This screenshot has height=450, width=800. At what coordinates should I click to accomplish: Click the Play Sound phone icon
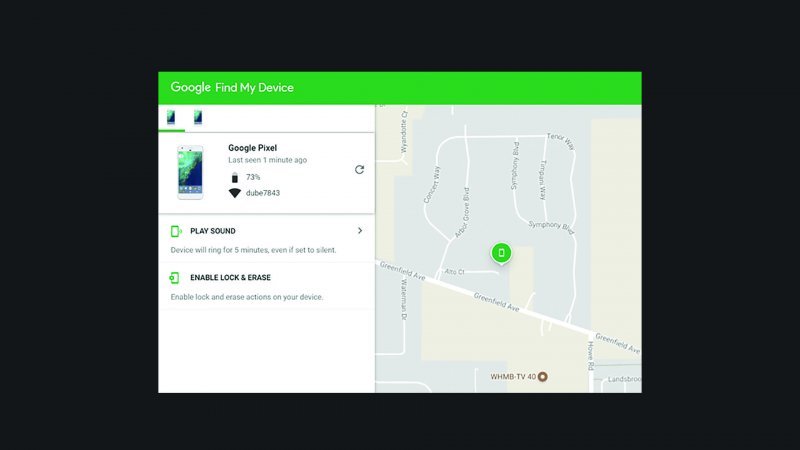pyautogui.click(x=176, y=231)
